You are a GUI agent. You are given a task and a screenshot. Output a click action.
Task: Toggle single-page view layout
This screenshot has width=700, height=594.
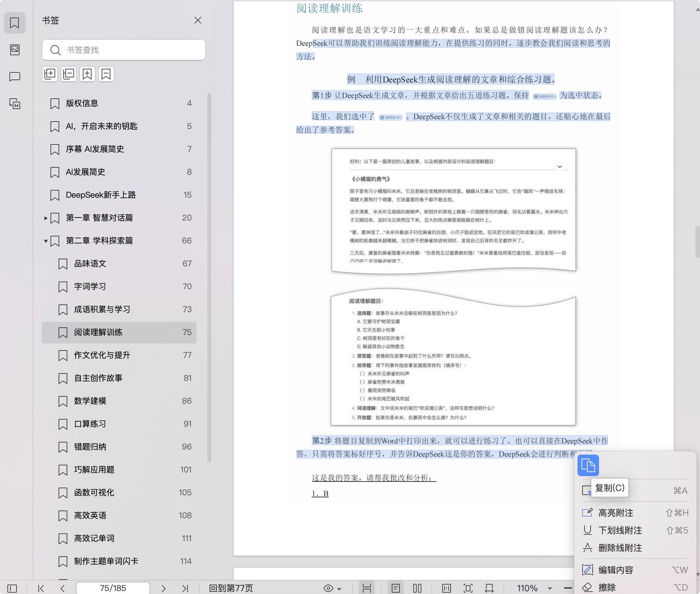tap(396, 588)
